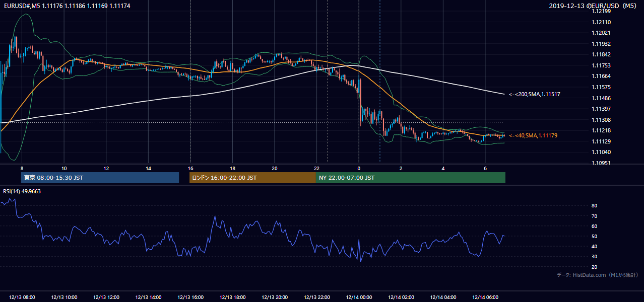Click the RSI 80 level label
The image size is (644, 302).
tap(594, 206)
